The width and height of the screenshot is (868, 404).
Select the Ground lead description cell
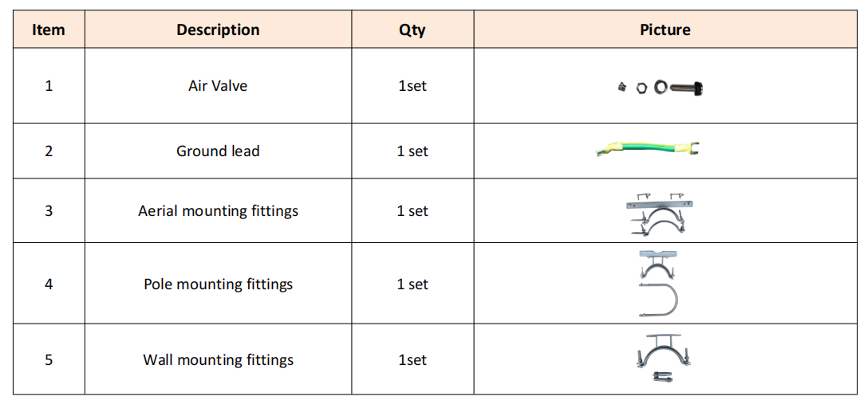218,151
